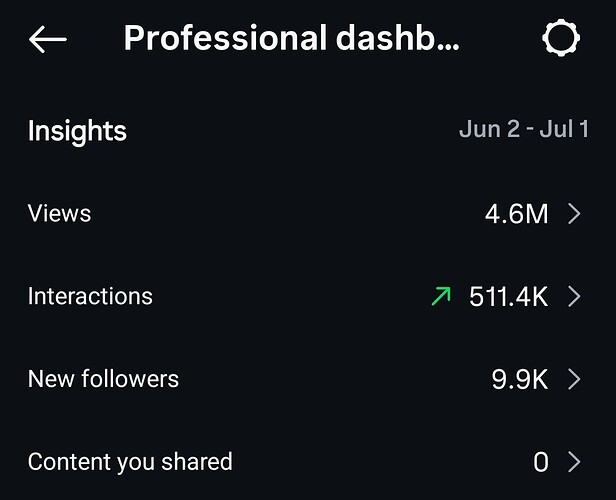
Task: Open the Views insights row
Action: pos(308,214)
